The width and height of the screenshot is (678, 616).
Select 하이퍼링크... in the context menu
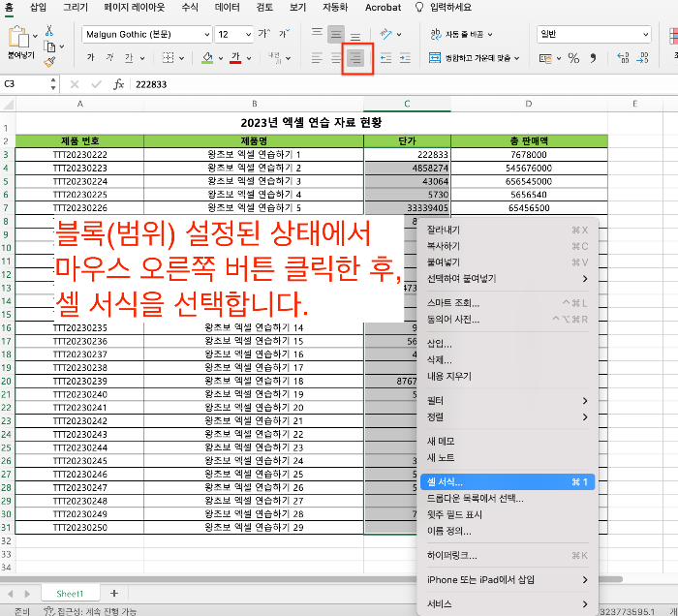[x=508, y=556]
